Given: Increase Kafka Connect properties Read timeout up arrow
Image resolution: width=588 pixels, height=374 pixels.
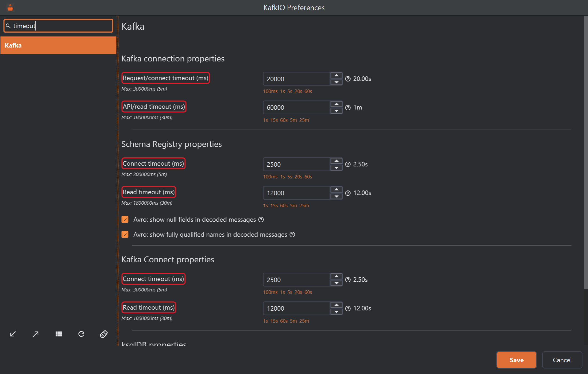Looking at the screenshot, I should click(336, 305).
